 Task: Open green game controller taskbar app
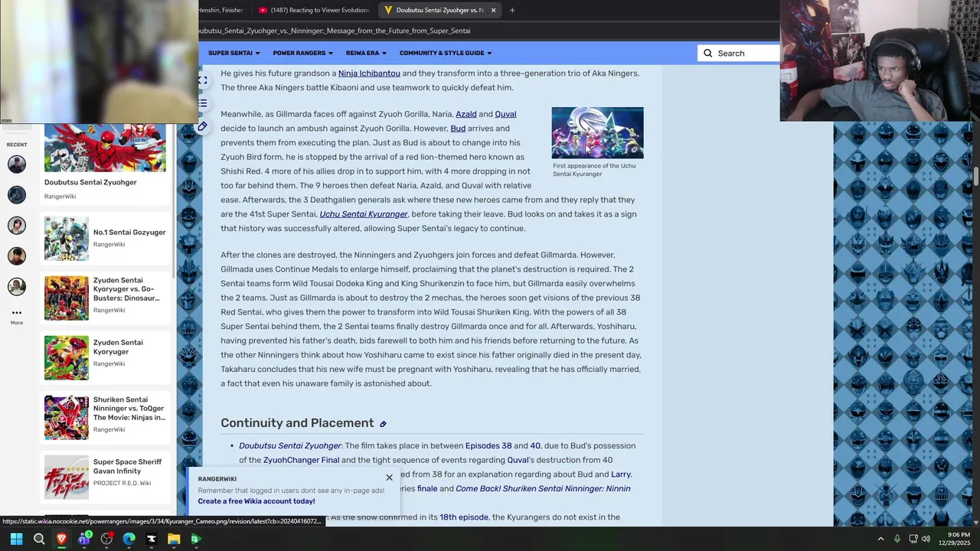tap(196, 539)
